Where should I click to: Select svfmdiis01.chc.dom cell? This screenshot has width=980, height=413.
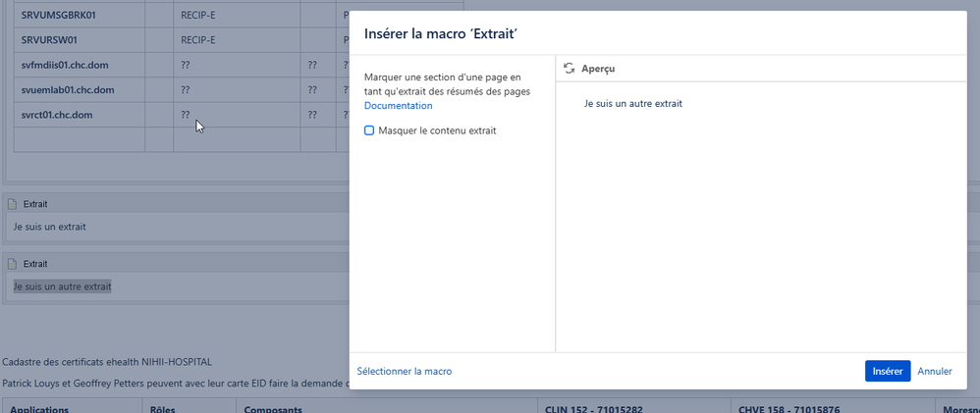pos(80,65)
